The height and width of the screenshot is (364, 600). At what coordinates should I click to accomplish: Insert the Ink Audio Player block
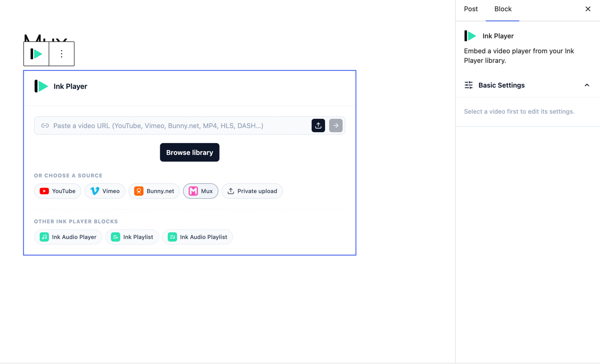pyautogui.click(x=68, y=237)
